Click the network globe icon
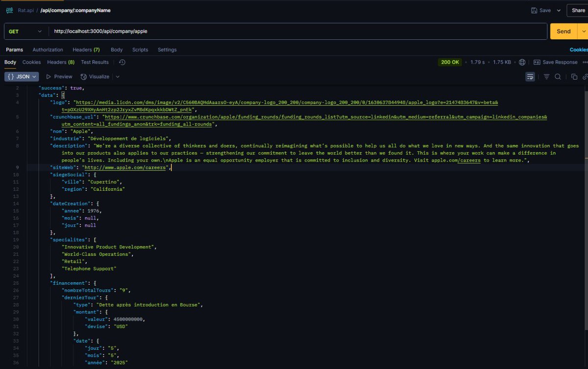The width and height of the screenshot is (588, 369). [522, 62]
